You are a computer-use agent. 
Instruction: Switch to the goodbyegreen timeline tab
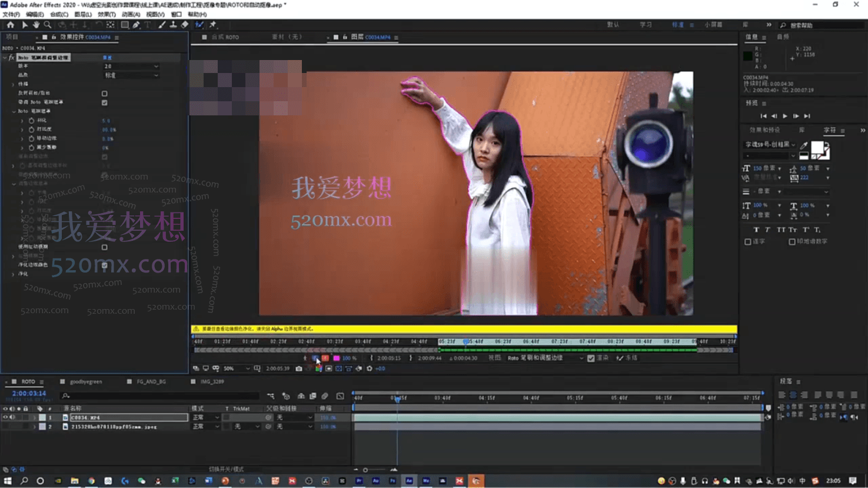pyautogui.click(x=86, y=381)
